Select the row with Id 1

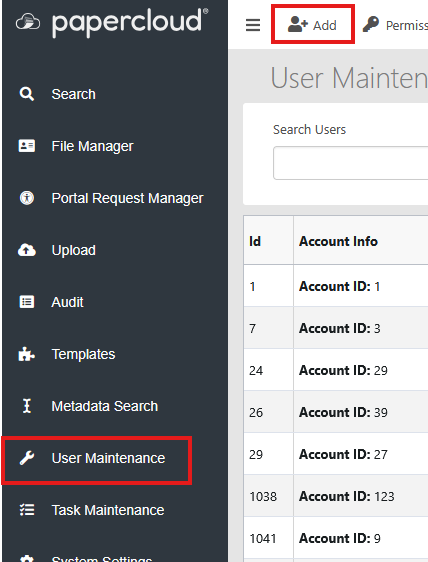pos(336,286)
